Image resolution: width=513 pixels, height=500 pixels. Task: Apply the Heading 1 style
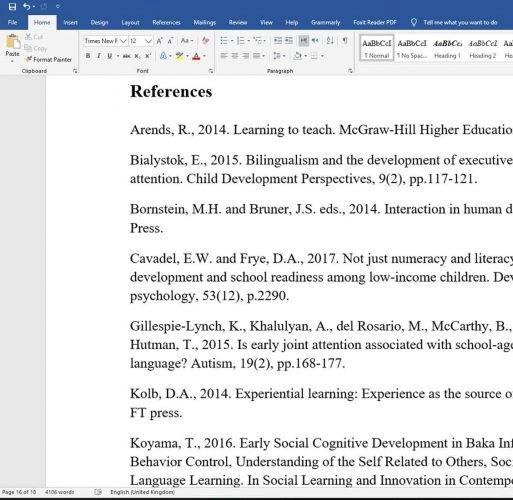point(447,49)
